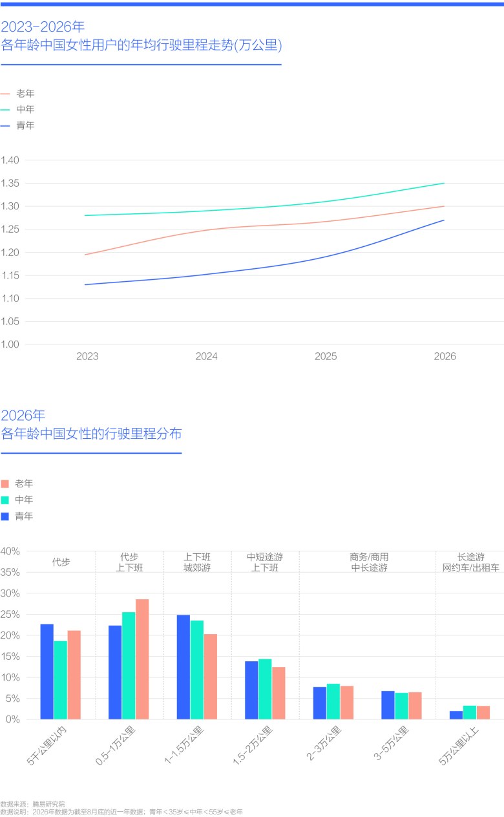Click the subtitle containing "年均行驶里程走势(万公里)"
The image size is (504, 817).
coord(141,45)
